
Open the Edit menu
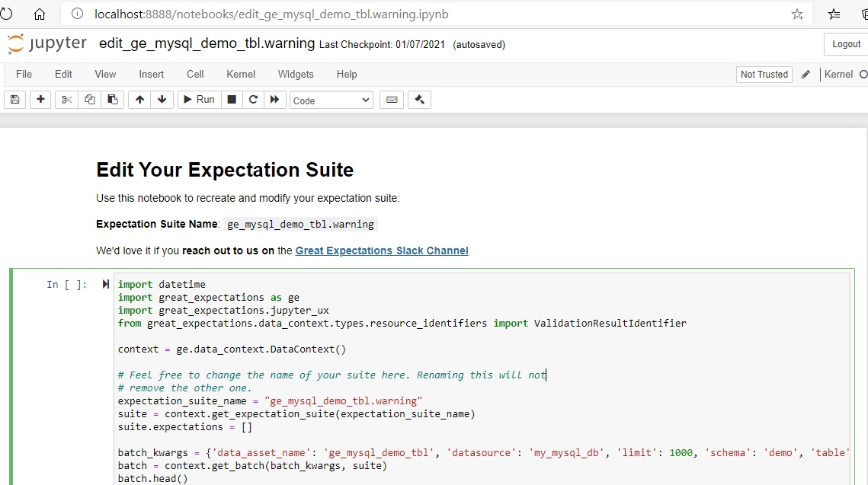click(x=63, y=74)
